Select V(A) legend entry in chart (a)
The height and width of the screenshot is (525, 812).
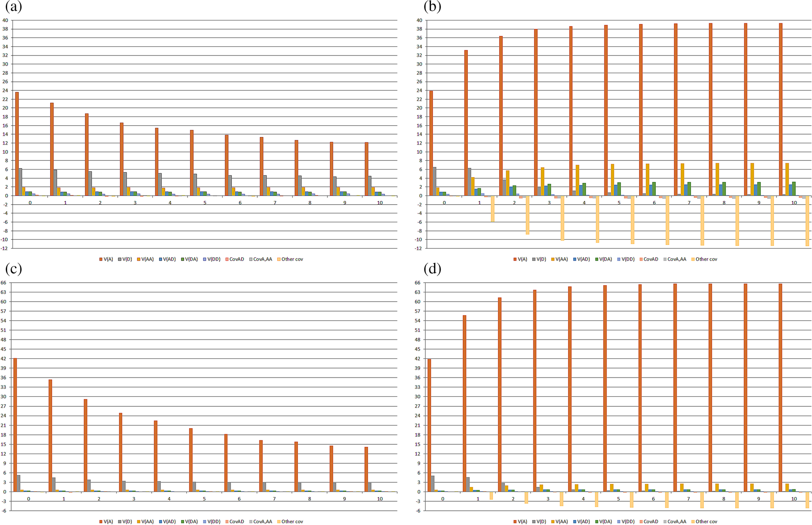(x=106, y=259)
